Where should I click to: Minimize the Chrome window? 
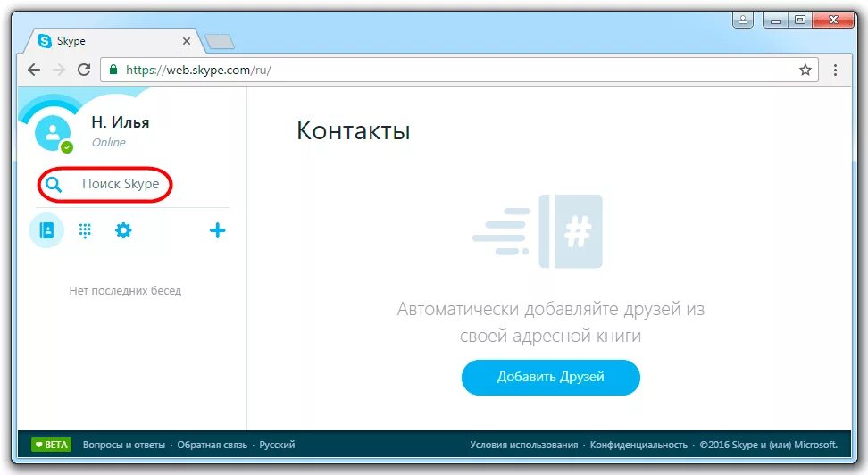click(x=776, y=20)
